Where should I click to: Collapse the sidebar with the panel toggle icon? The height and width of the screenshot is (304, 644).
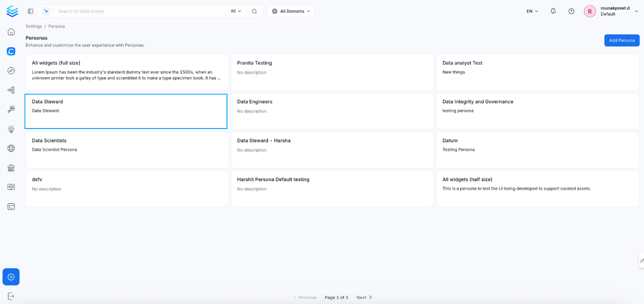[30, 11]
